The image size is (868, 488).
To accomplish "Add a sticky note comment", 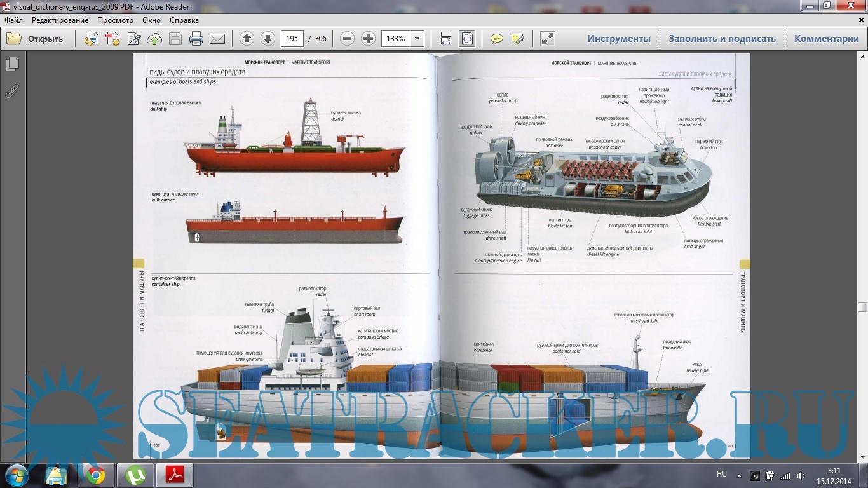I will 497,39.
